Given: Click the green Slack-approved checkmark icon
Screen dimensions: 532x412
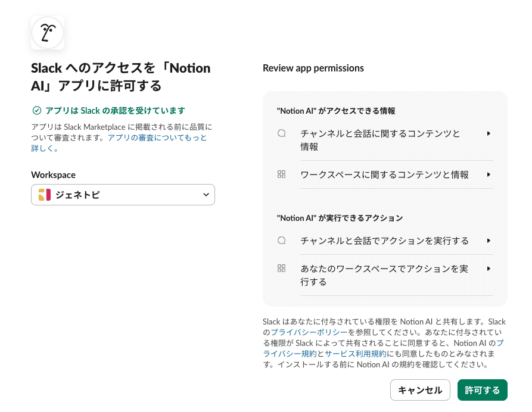Looking at the screenshot, I should pos(37,110).
